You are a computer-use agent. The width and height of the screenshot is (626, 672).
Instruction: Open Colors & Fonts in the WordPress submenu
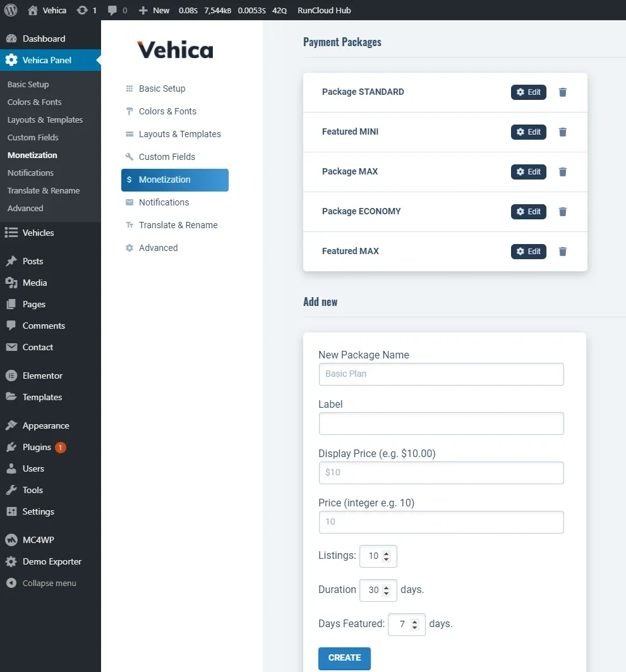coord(34,102)
